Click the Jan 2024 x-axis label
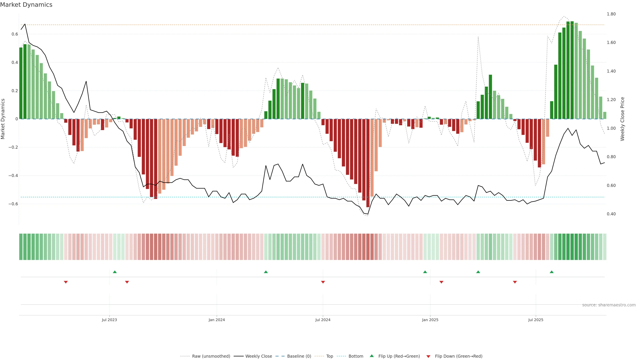This screenshot has height=362, width=644. [x=217, y=320]
